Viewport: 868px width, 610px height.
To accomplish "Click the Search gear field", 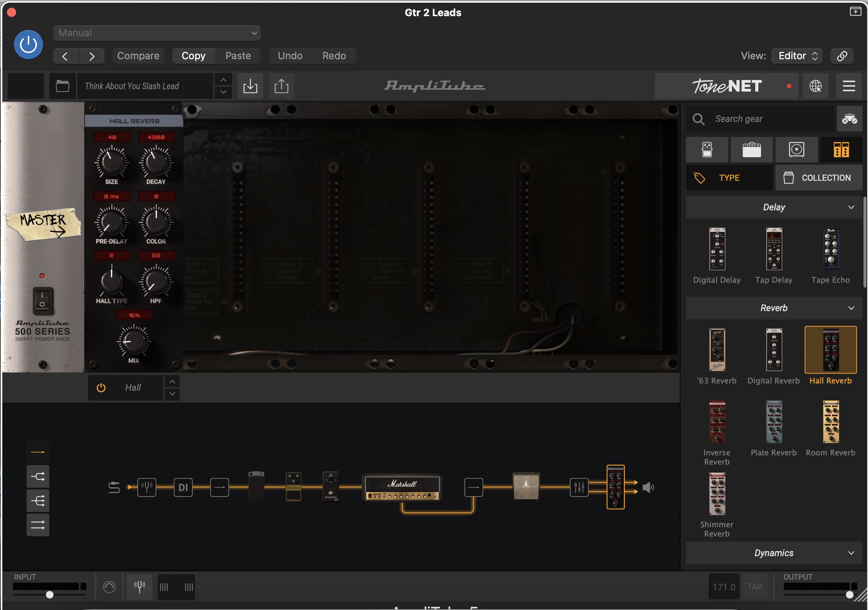I will pos(760,119).
